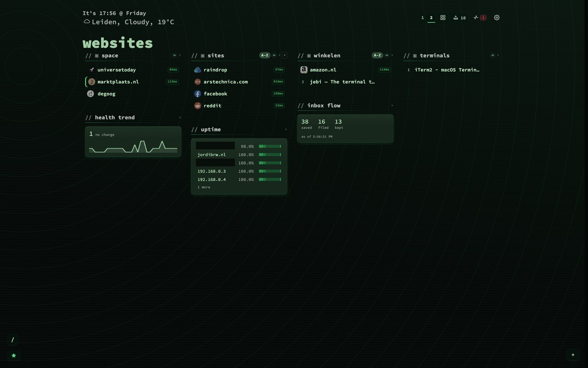The width and height of the screenshot is (588, 368).
Task: Click the 'as of 5:56:51 PM' timestamp
Action: (317, 137)
